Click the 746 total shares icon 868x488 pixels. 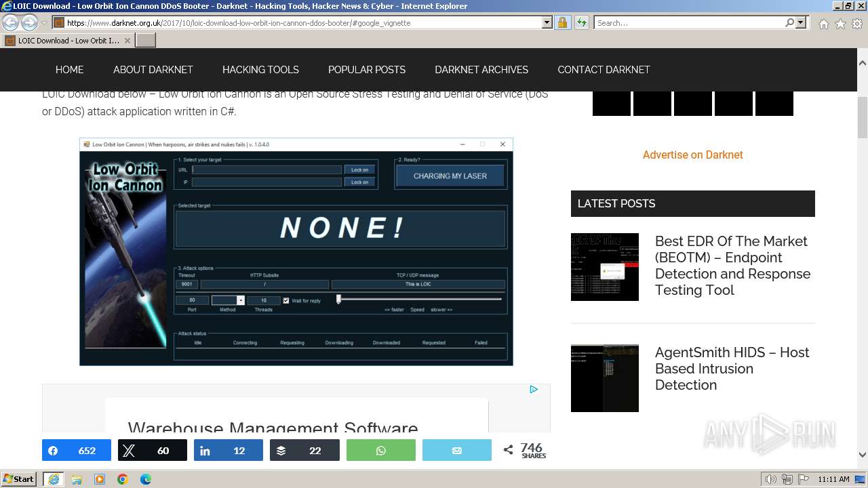pyautogui.click(x=508, y=450)
